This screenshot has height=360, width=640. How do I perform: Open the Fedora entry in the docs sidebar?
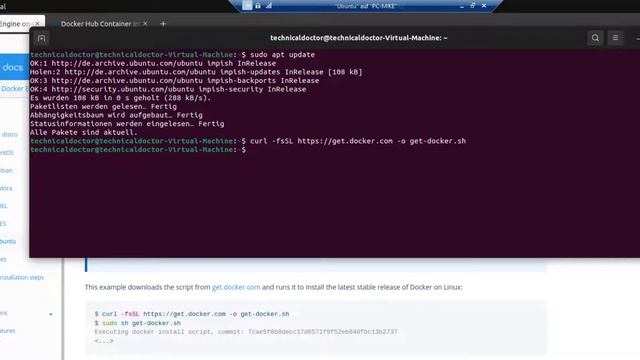(6, 188)
